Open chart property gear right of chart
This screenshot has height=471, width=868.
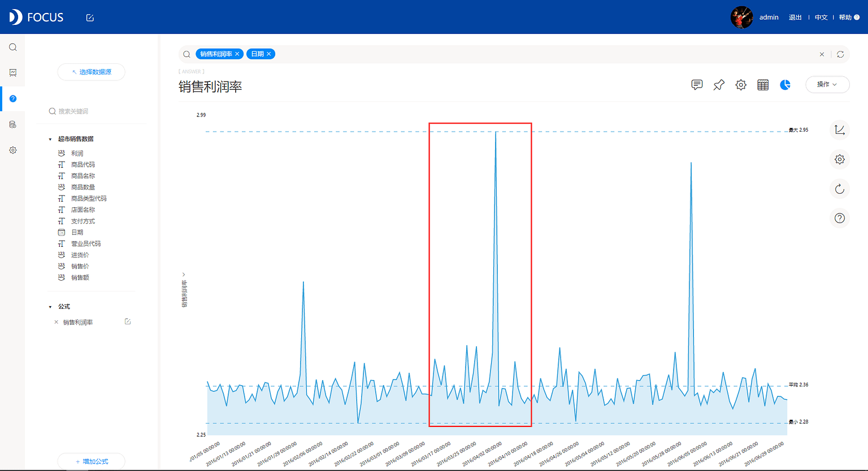coord(840,159)
